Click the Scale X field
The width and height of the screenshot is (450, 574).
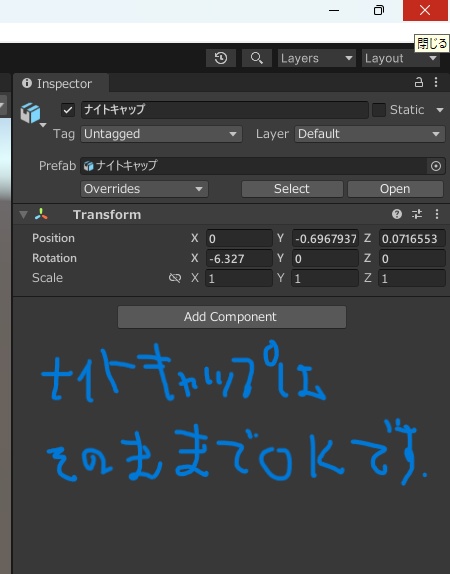click(x=239, y=278)
